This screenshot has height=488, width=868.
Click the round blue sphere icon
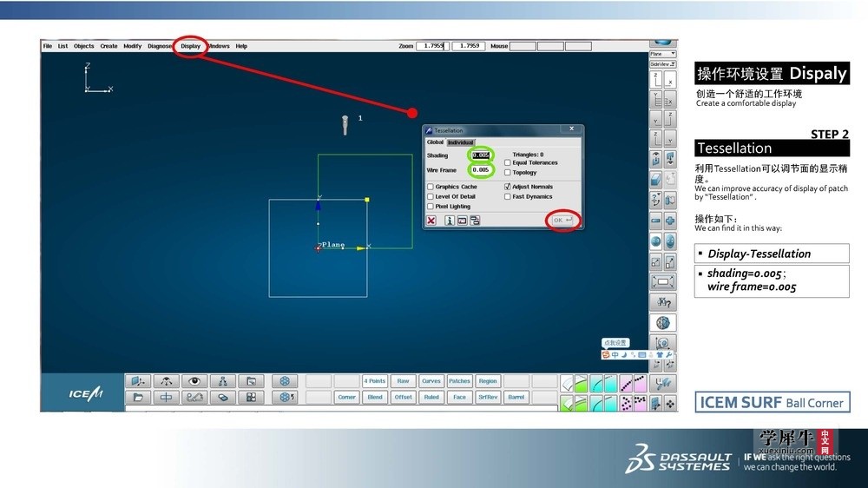pos(655,241)
